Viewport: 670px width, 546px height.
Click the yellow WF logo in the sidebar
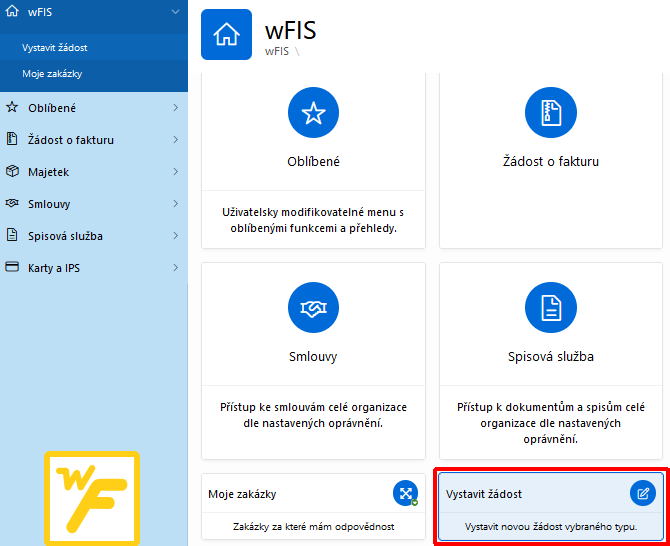tap(92, 498)
